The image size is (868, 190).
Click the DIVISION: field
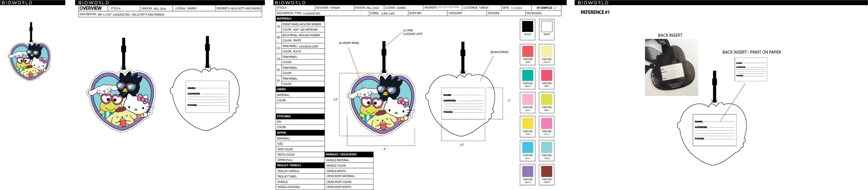(506, 13)
